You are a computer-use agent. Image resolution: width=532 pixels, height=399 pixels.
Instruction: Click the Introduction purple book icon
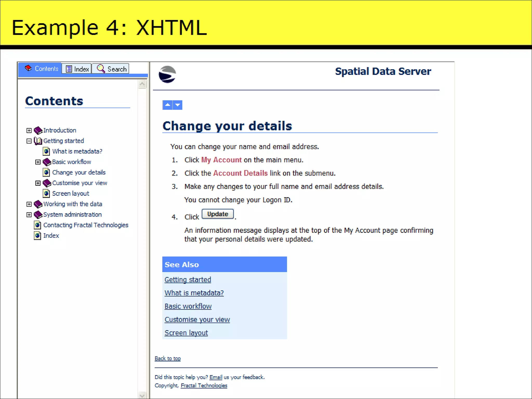click(x=38, y=130)
